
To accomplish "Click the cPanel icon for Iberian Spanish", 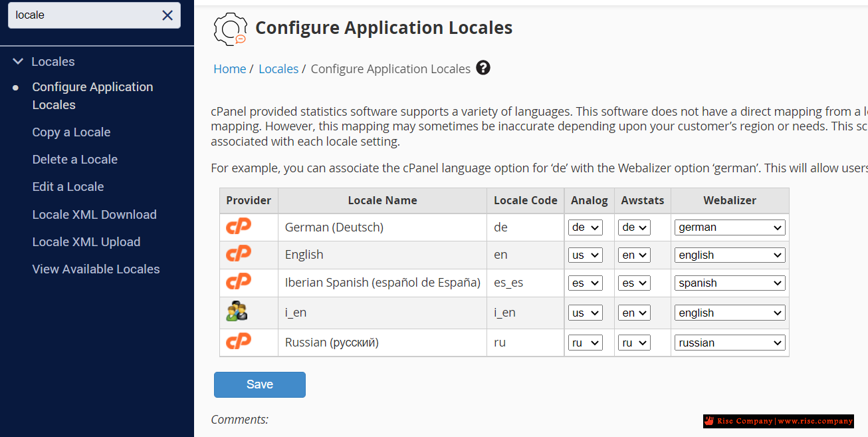I will tap(239, 282).
